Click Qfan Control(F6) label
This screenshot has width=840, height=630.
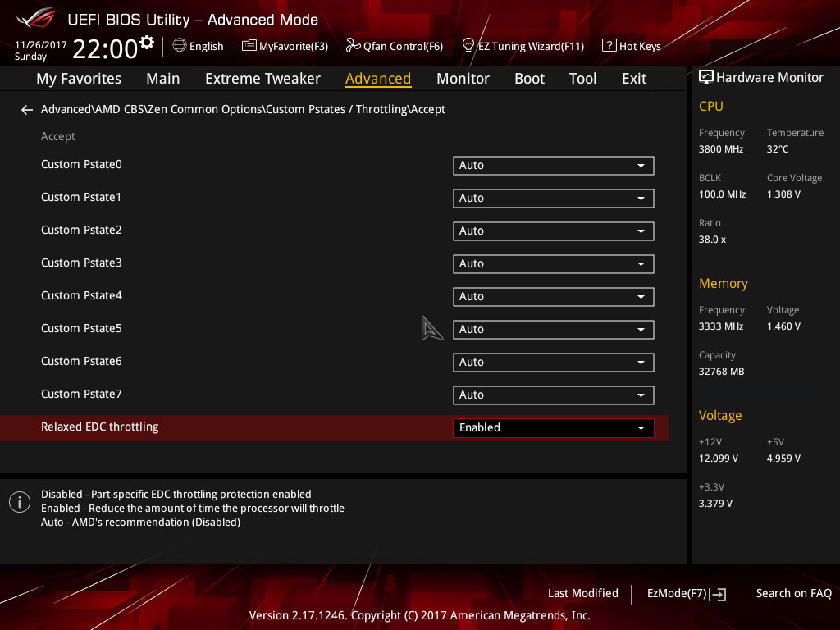pyautogui.click(x=403, y=47)
